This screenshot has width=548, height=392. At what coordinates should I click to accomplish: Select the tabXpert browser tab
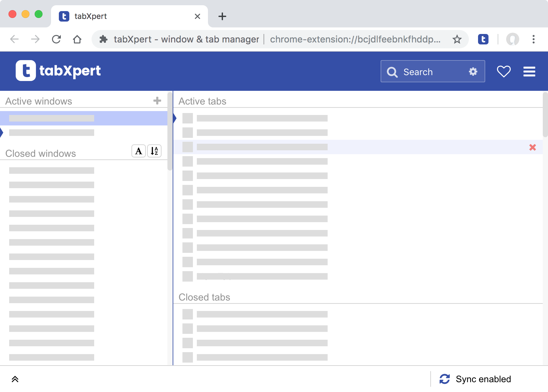[x=129, y=16]
